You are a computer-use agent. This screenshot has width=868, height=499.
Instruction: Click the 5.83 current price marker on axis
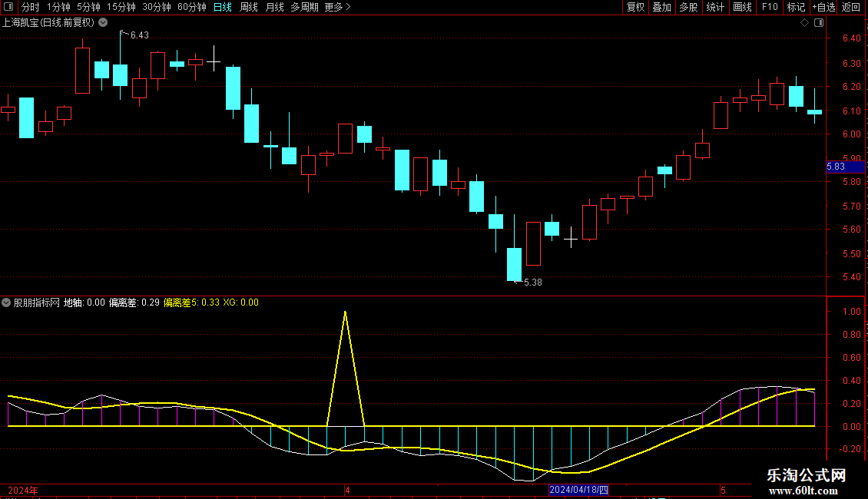pyautogui.click(x=845, y=167)
